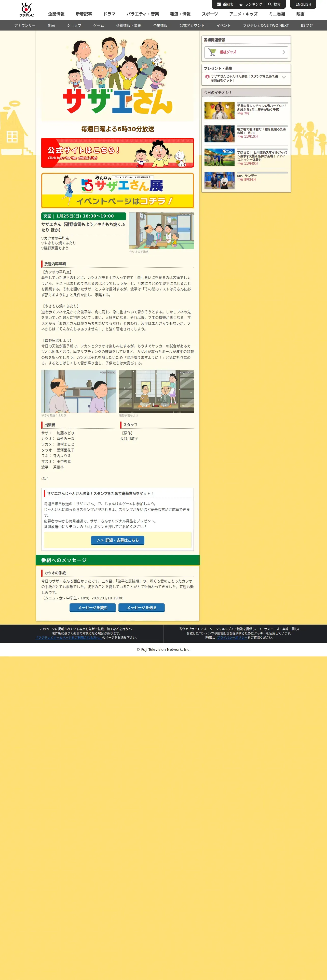The height and width of the screenshot is (980, 327).
Task: Open 新着記事 in main navigation
Action: click(x=84, y=14)
